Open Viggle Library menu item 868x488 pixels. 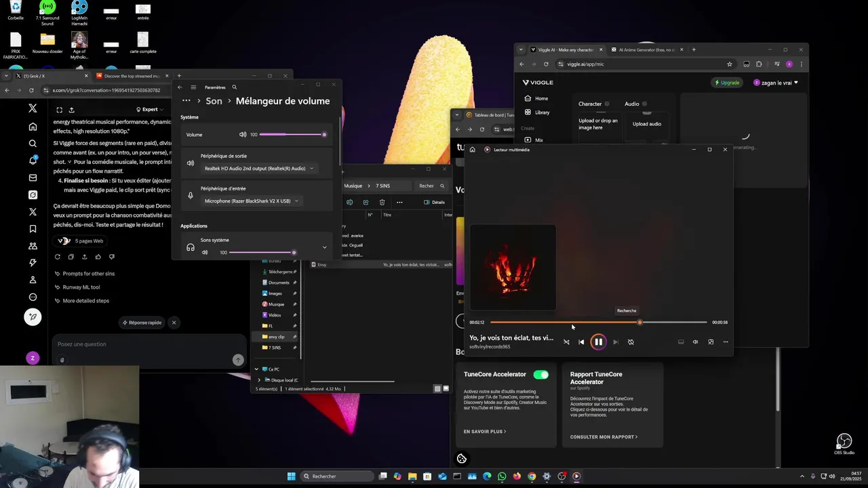click(x=537, y=113)
